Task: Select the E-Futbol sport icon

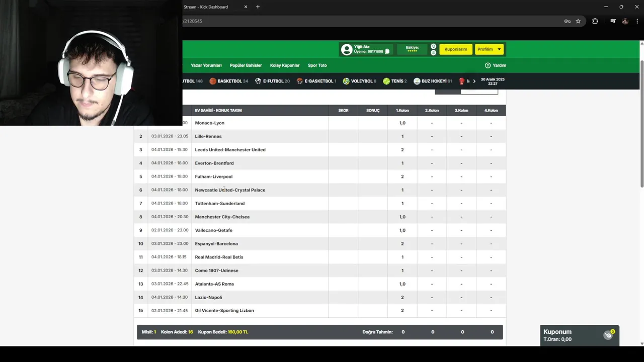Action: 258,81
